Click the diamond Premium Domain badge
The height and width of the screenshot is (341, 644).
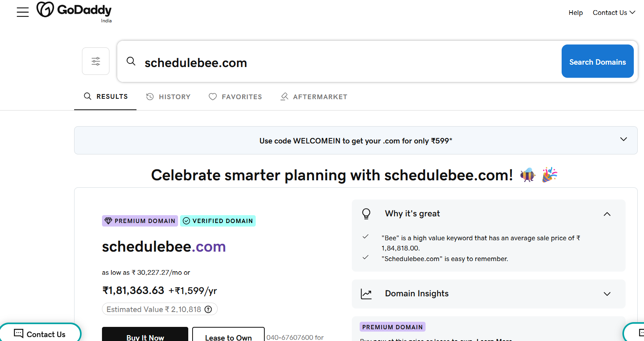[x=140, y=221]
